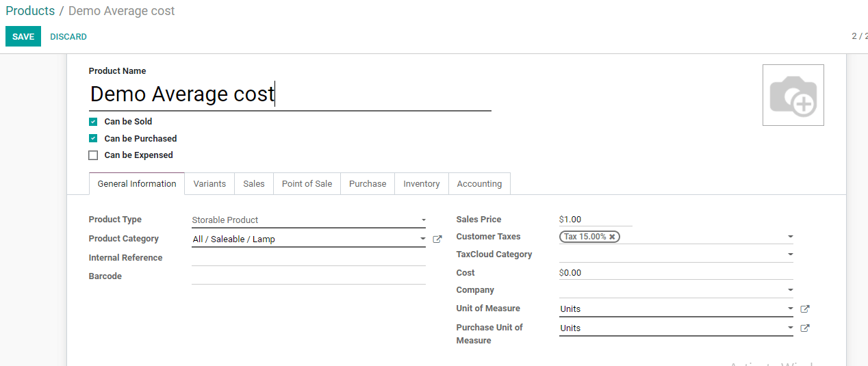Viewport: 868px width, 366px height.
Task: Open the Inventory tab
Action: coord(421,184)
